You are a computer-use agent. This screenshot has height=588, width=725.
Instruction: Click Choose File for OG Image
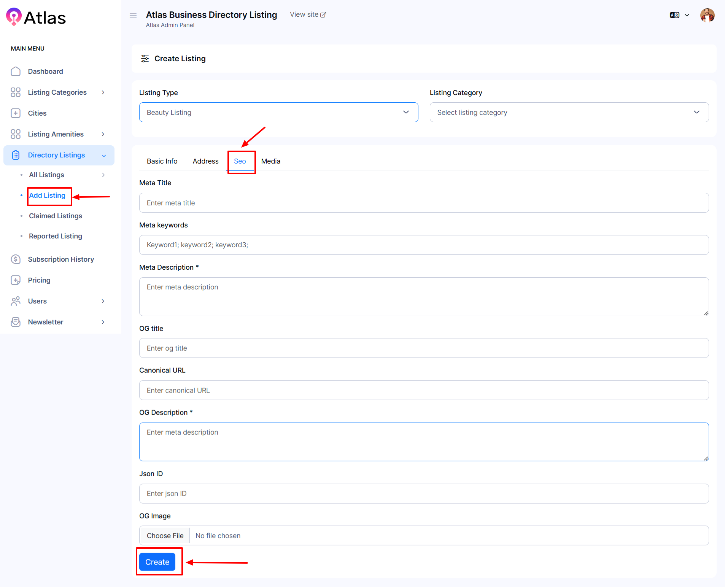coord(165,536)
